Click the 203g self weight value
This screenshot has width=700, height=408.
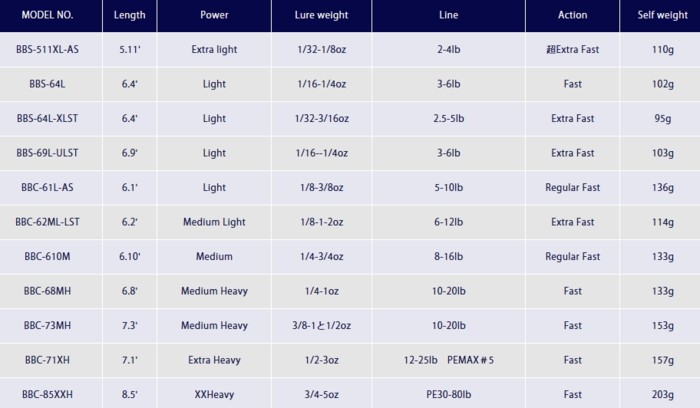pyautogui.click(x=660, y=394)
